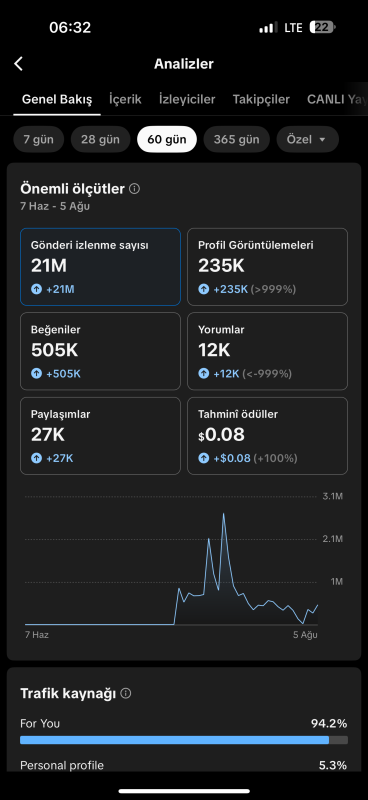The height and width of the screenshot is (800, 368).
Task: Tap the up-arrow icon under Beğeniler
Action: pyautogui.click(x=36, y=373)
